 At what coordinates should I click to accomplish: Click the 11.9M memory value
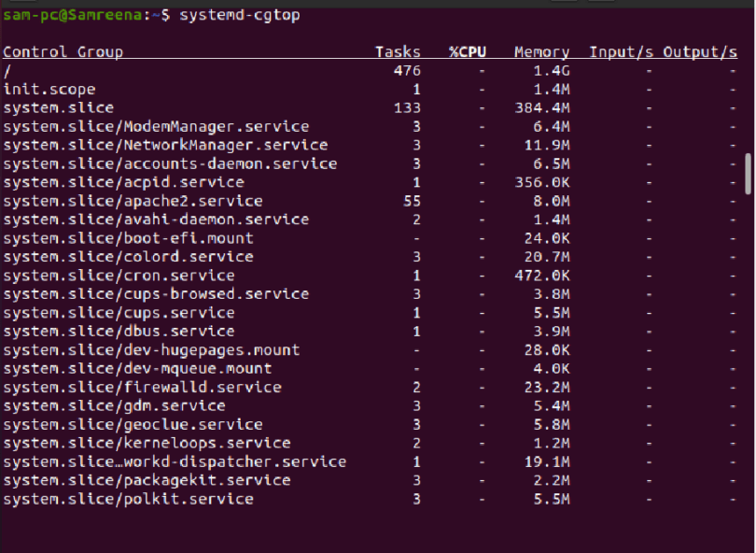point(547,145)
